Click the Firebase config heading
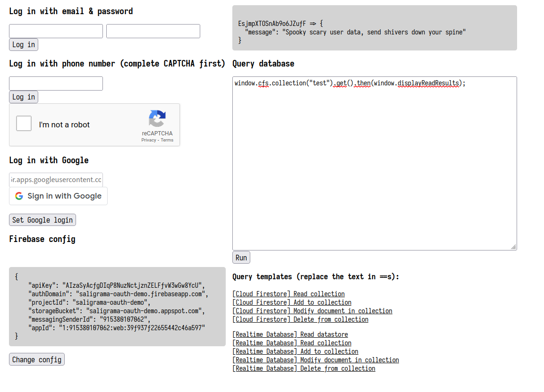544x392 pixels. click(42, 239)
